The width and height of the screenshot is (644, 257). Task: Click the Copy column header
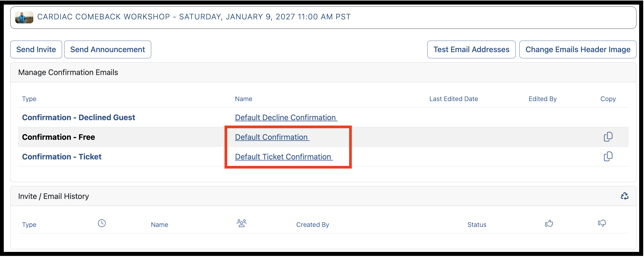pos(608,99)
